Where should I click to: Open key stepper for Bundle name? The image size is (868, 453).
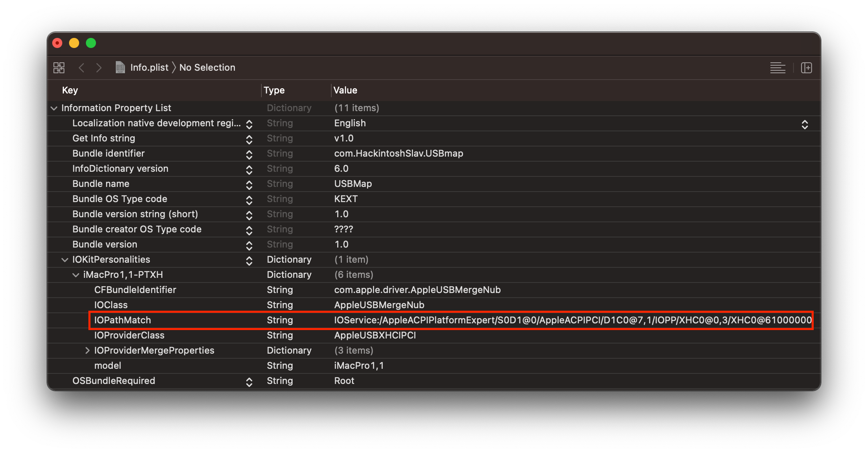tap(249, 185)
